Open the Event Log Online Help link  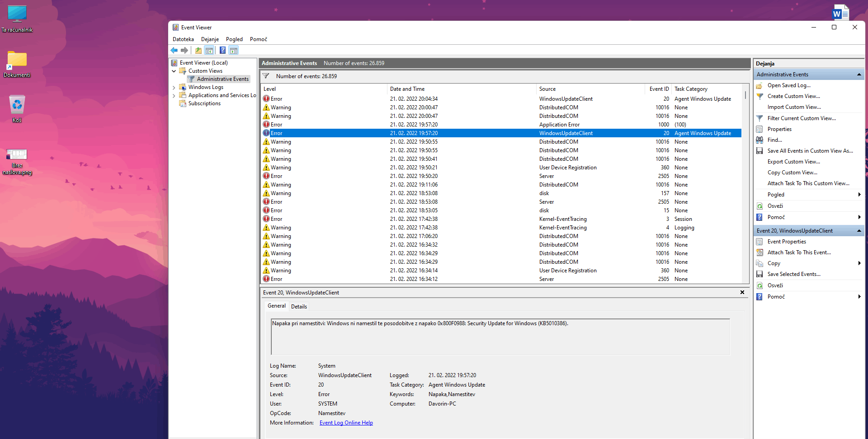[346, 423]
